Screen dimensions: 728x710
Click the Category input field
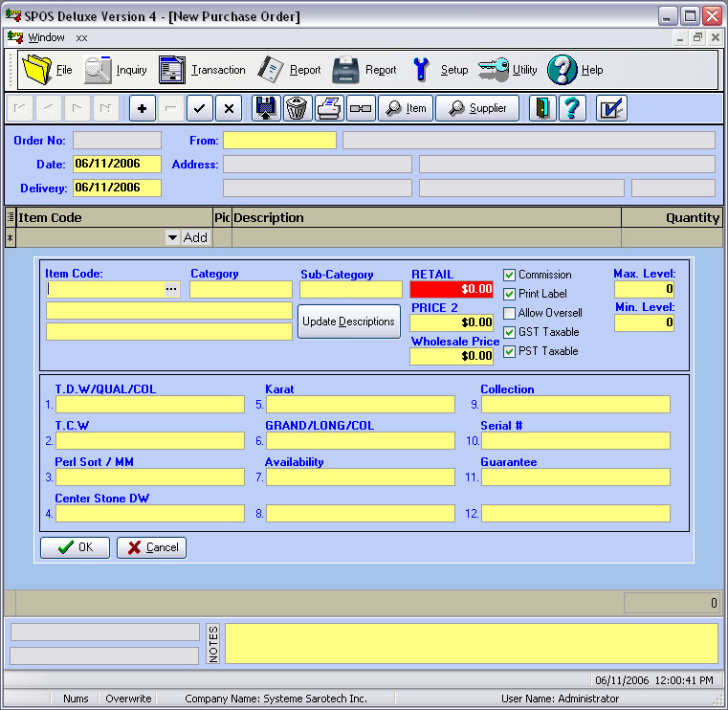pyautogui.click(x=240, y=289)
